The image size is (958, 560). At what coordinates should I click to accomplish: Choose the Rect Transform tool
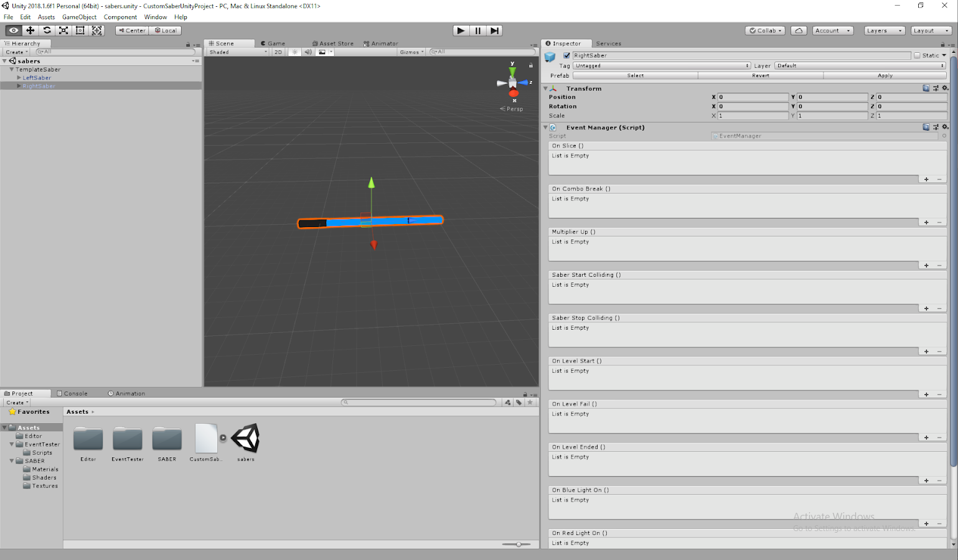pos(80,30)
